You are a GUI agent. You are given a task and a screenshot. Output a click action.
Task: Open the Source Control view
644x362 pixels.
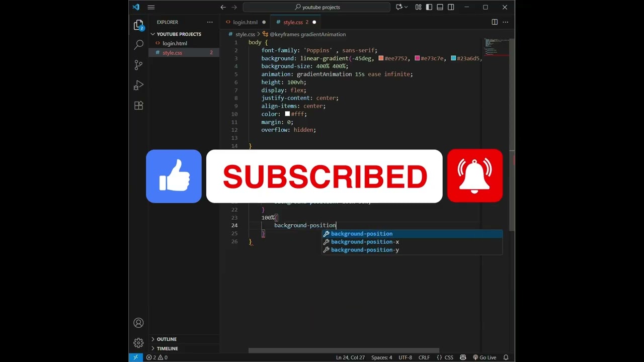139,65
